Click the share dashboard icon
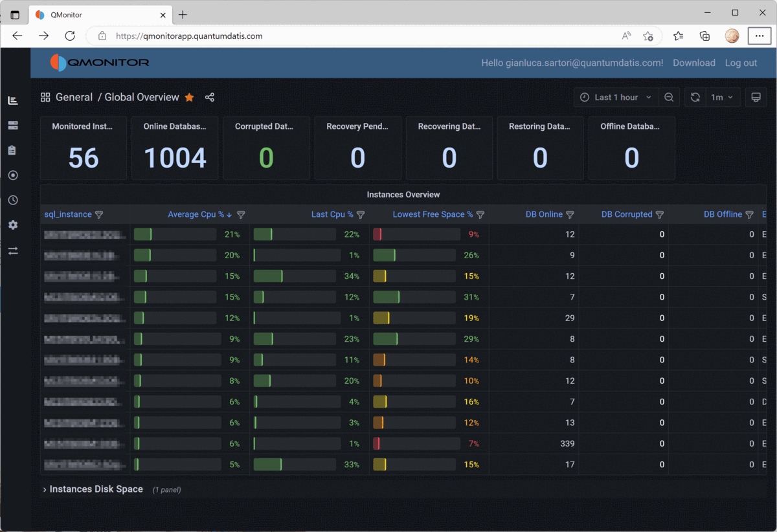This screenshot has width=777, height=532. point(210,98)
